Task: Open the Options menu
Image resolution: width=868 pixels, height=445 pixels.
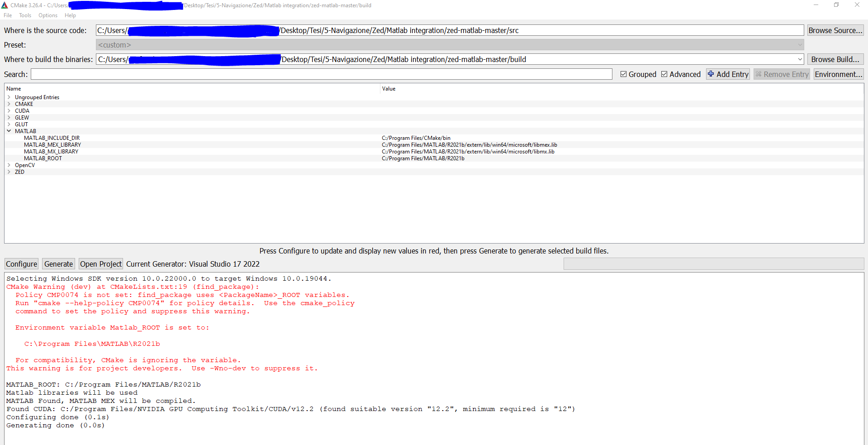Action: click(x=48, y=15)
